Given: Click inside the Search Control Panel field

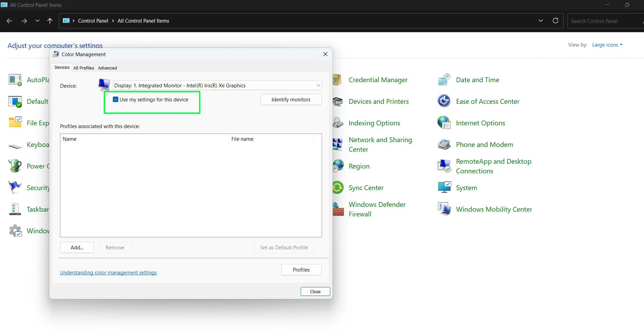Looking at the screenshot, I should click(x=604, y=21).
